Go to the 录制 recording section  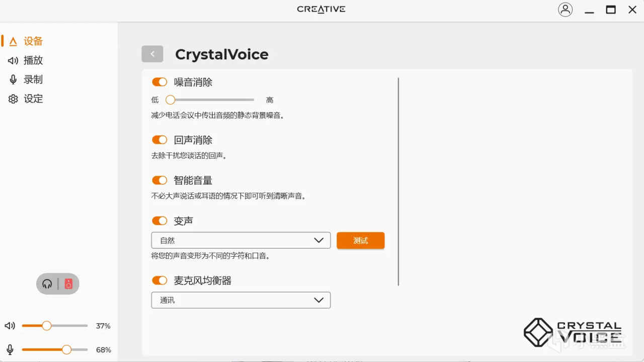(x=33, y=80)
